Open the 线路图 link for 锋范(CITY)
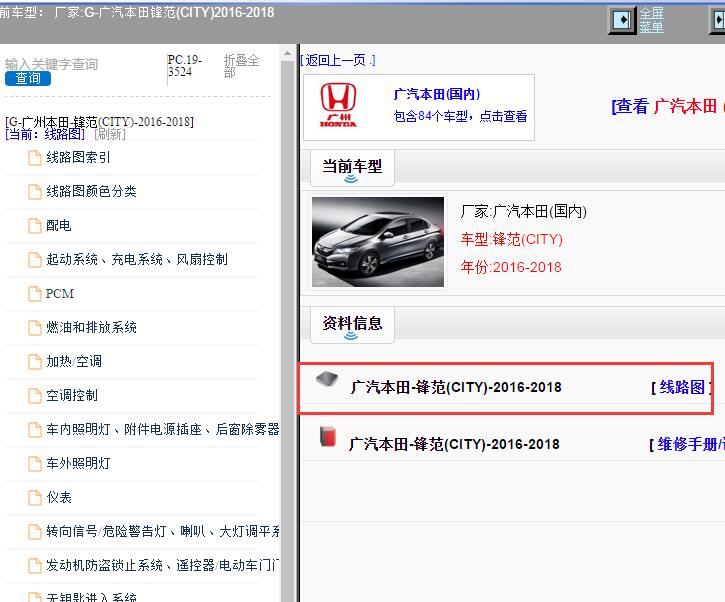 [x=682, y=387]
